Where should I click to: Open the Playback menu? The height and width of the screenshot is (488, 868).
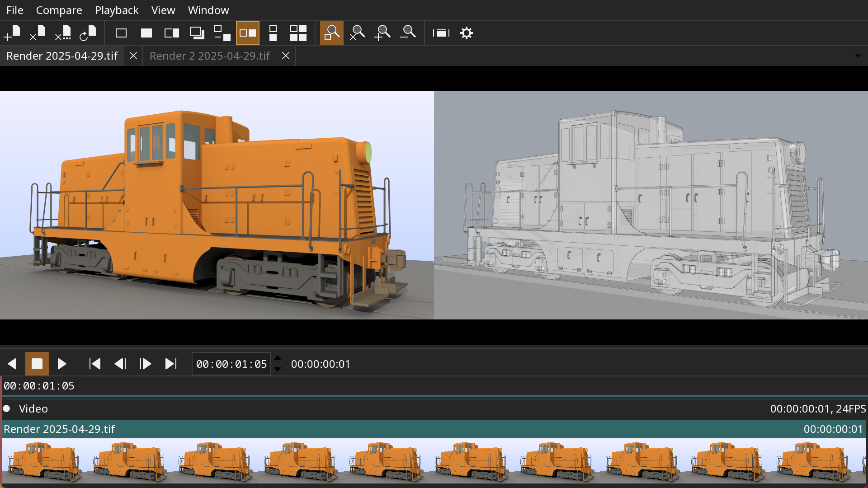(117, 10)
